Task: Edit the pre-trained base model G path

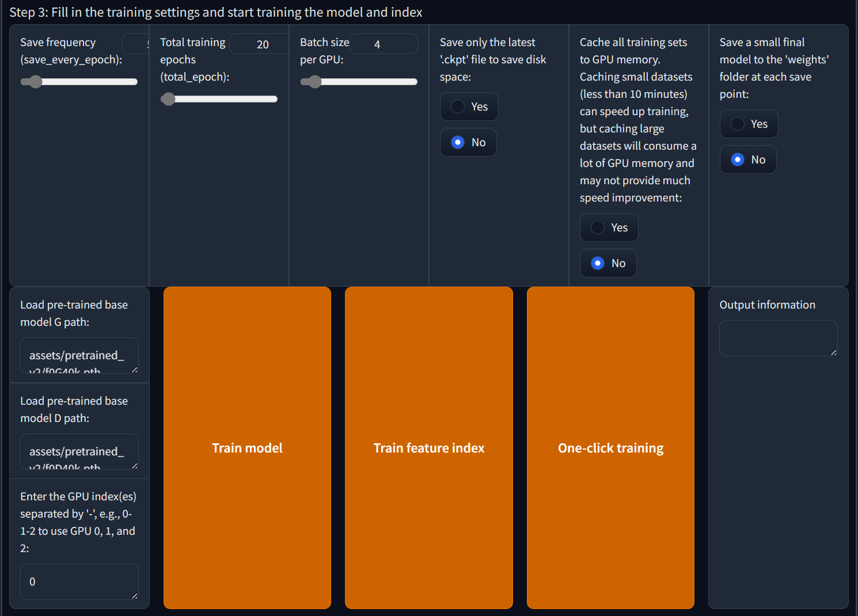Action: pyautogui.click(x=79, y=356)
